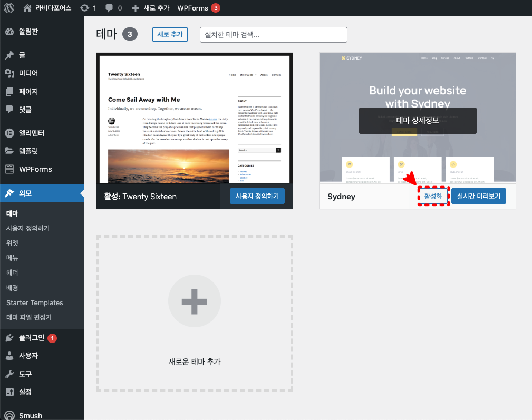Image resolution: width=532 pixels, height=420 pixels.
Task: Open the 위젯 submenu link
Action: tap(12, 243)
